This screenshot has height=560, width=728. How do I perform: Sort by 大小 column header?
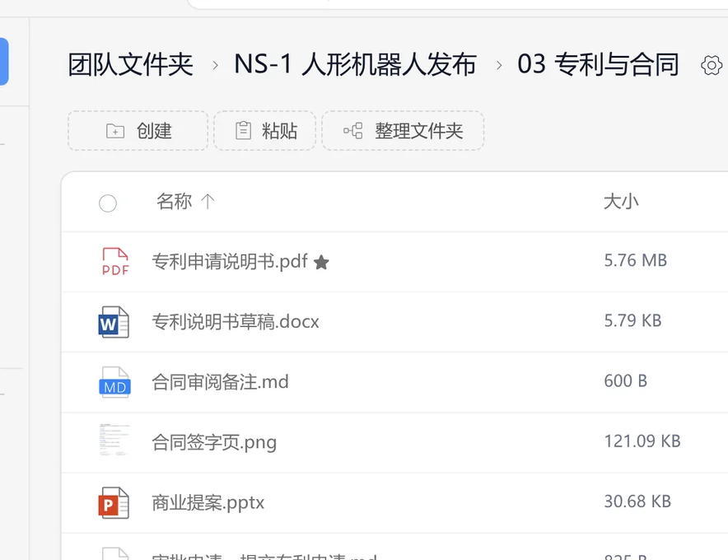(x=621, y=202)
